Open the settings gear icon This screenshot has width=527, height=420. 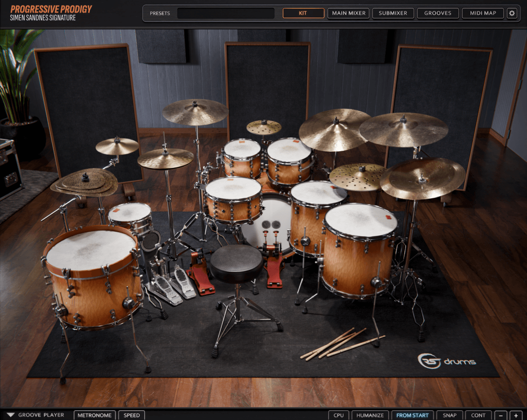512,13
